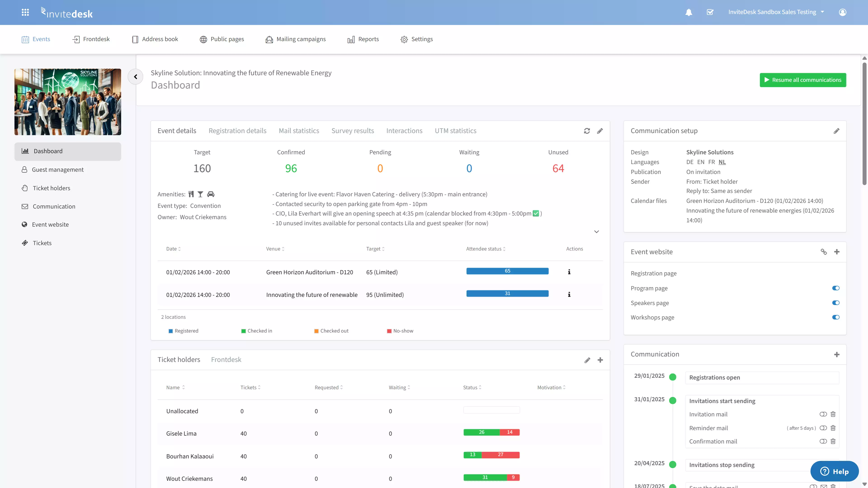This screenshot has height=488, width=868.
Task: Open the user profile icon
Action: (x=842, y=12)
